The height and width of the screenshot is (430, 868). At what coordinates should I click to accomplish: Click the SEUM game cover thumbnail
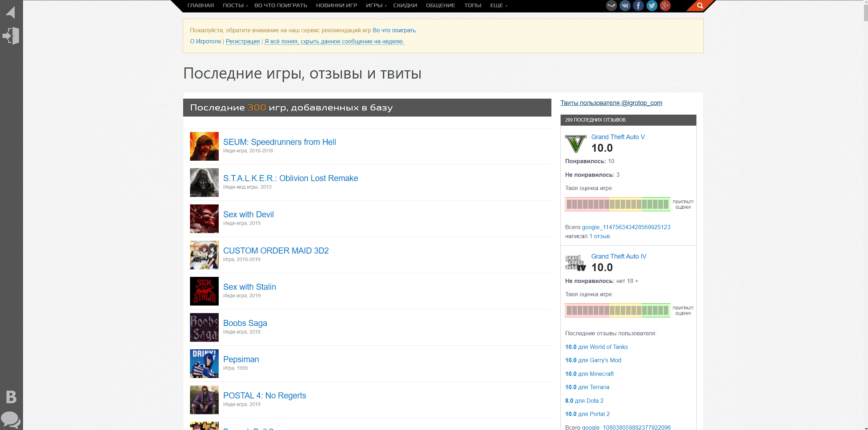click(x=204, y=146)
